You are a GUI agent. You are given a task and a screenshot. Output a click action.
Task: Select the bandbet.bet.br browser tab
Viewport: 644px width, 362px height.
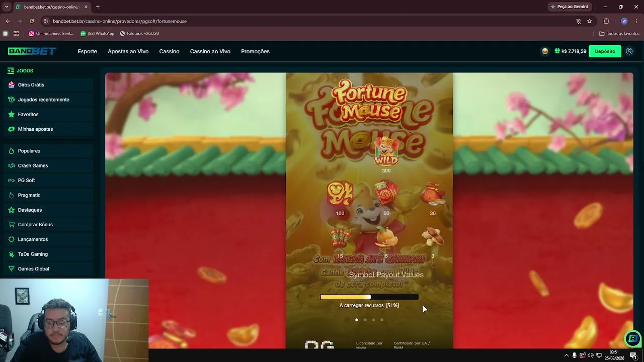[52, 7]
